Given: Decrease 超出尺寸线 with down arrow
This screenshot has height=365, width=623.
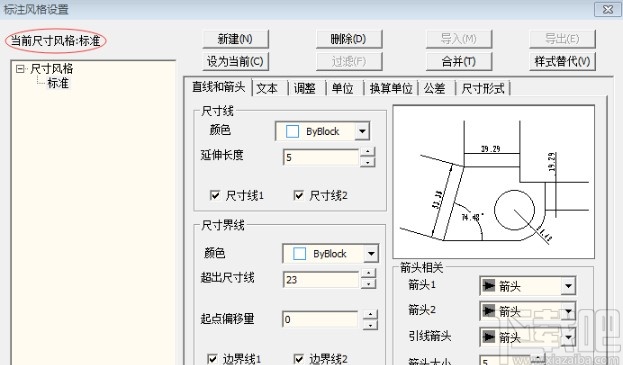Looking at the screenshot, I should [x=368, y=284].
